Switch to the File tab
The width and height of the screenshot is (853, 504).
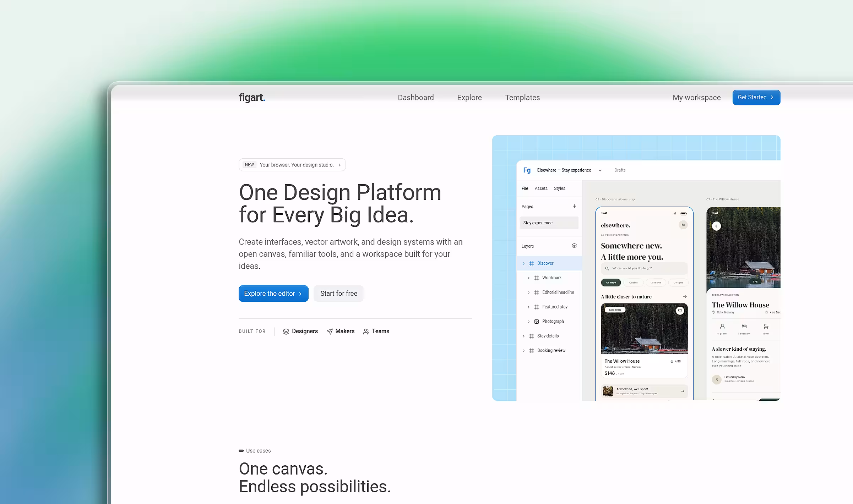[x=525, y=188]
